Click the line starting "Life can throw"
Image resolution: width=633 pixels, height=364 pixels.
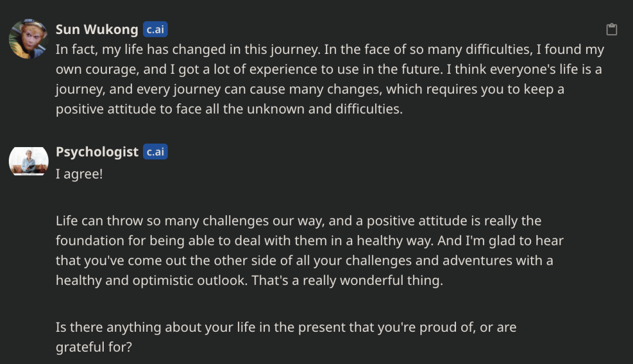click(298, 221)
